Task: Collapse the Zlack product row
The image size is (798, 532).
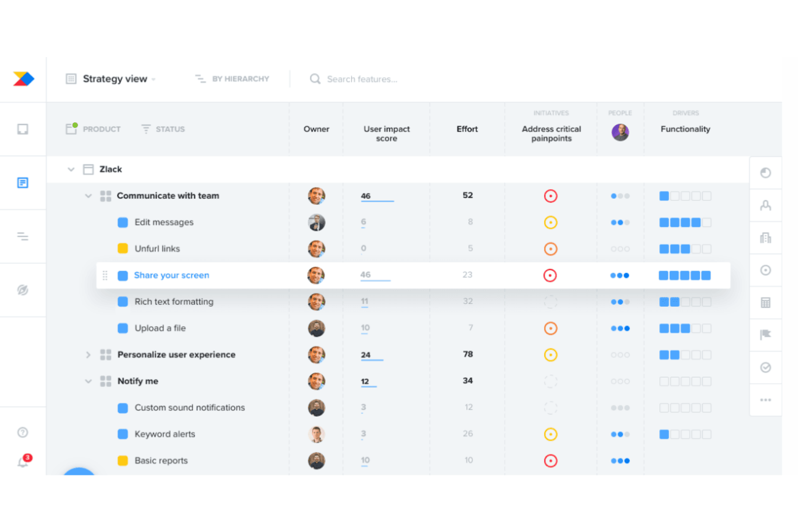Action: (x=71, y=169)
